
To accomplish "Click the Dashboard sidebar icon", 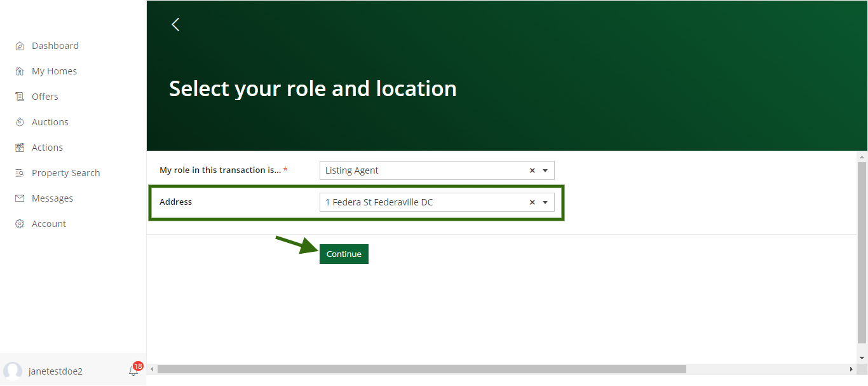I will click(x=20, y=46).
